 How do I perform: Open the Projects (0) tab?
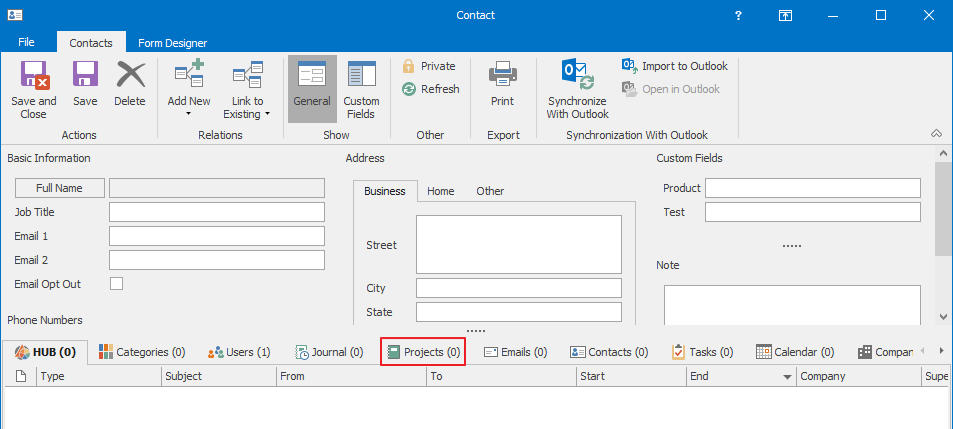424,352
